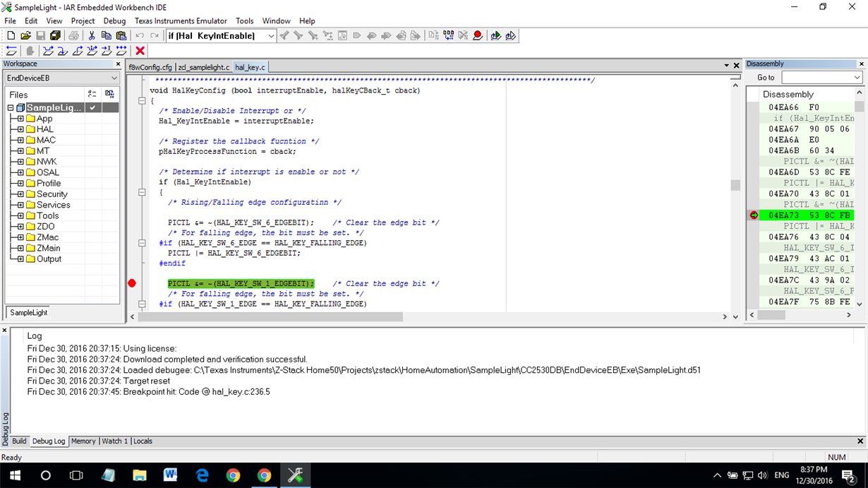Click Debug without Downloading icon
This screenshot has width=868, height=488.
[510, 35]
